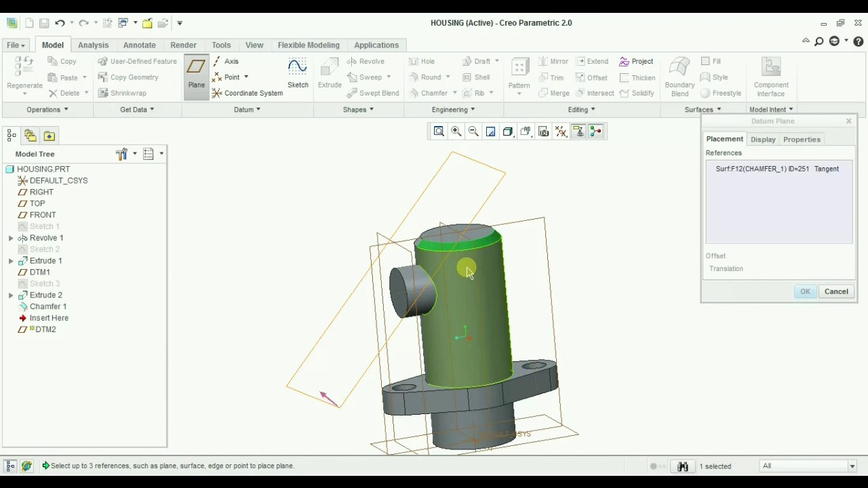Screen dimensions: 868x488
Task: Cancel the Datum Plane dialog
Action: tap(836, 291)
